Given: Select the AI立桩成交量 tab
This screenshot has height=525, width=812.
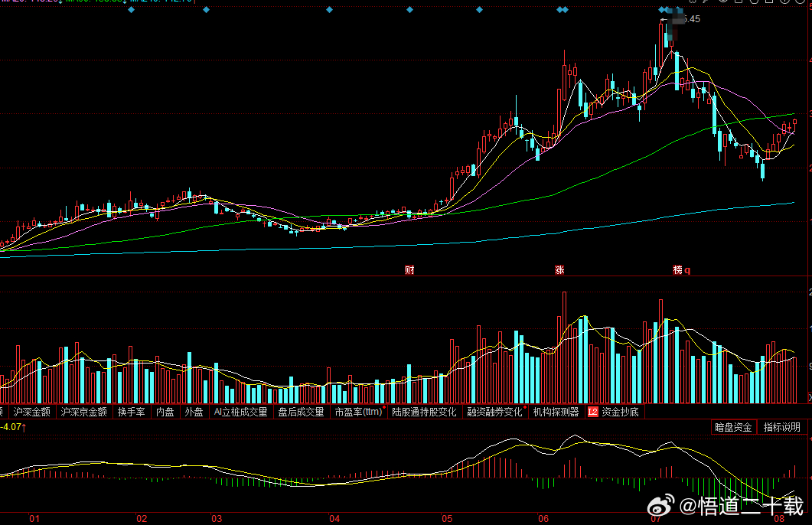Looking at the screenshot, I should [x=241, y=412].
